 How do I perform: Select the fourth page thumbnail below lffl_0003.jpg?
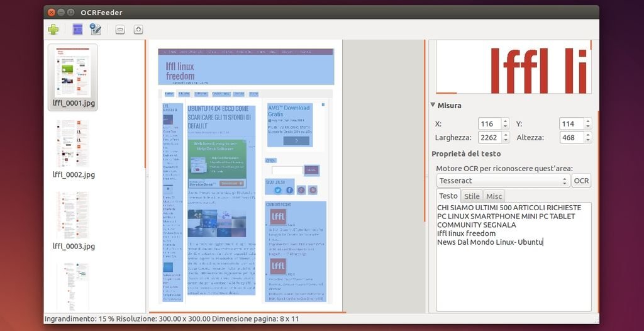pyautogui.click(x=73, y=286)
